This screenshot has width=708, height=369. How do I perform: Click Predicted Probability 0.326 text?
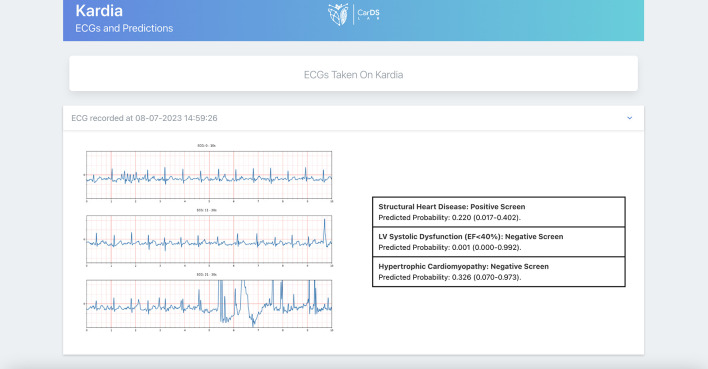pyautogui.click(x=449, y=277)
